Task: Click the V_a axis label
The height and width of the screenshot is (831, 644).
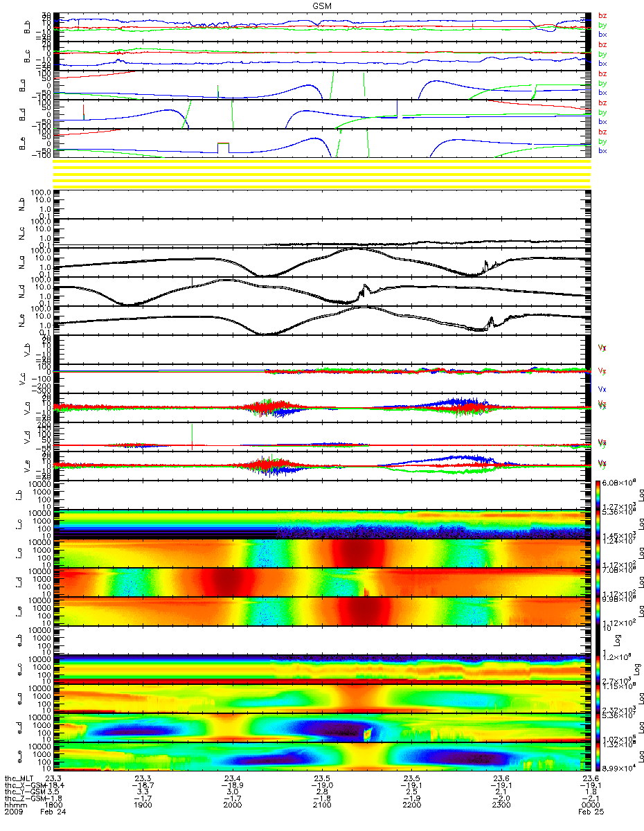Action: coord(28,407)
